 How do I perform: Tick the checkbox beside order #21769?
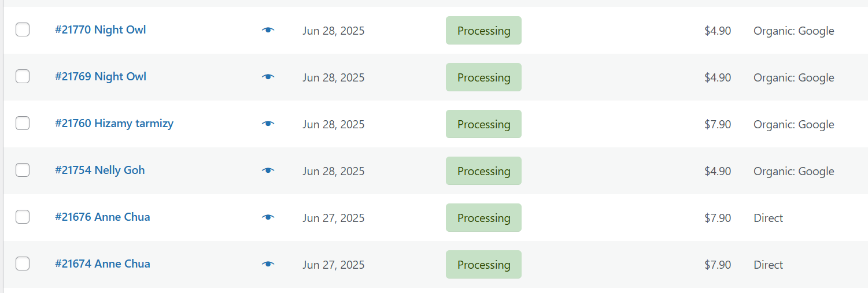click(23, 76)
